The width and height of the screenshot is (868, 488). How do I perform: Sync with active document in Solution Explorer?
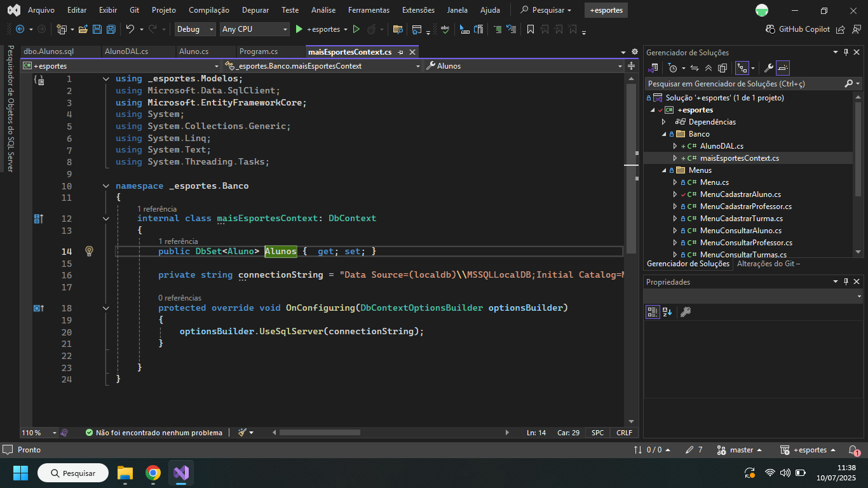pos(695,68)
